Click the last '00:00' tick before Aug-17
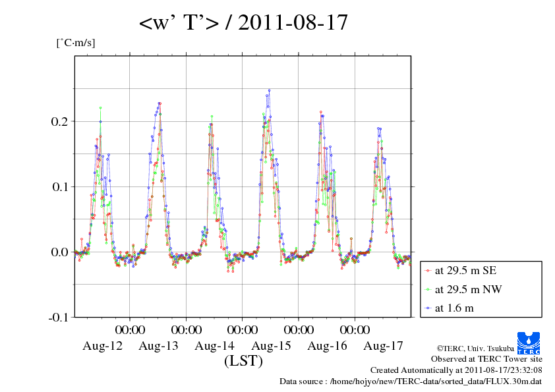The width and height of the screenshot is (555, 392). coord(355,329)
